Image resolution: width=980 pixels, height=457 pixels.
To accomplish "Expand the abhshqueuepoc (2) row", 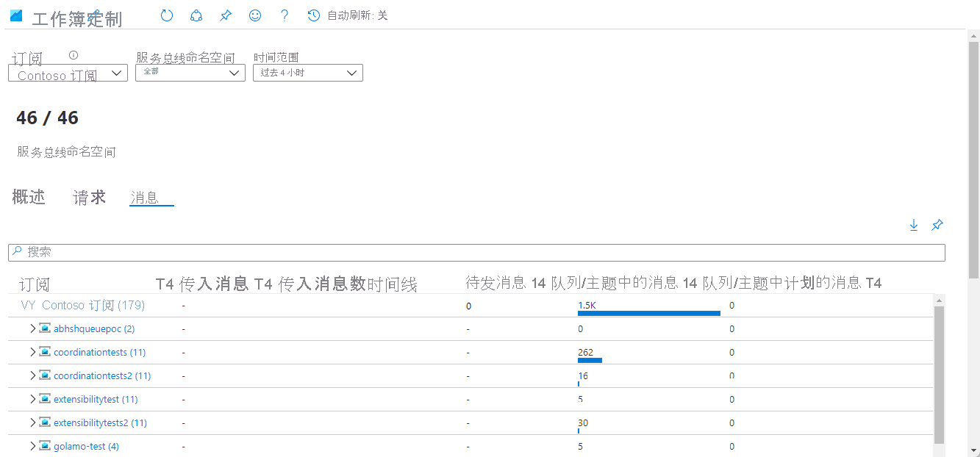I will 32,328.
